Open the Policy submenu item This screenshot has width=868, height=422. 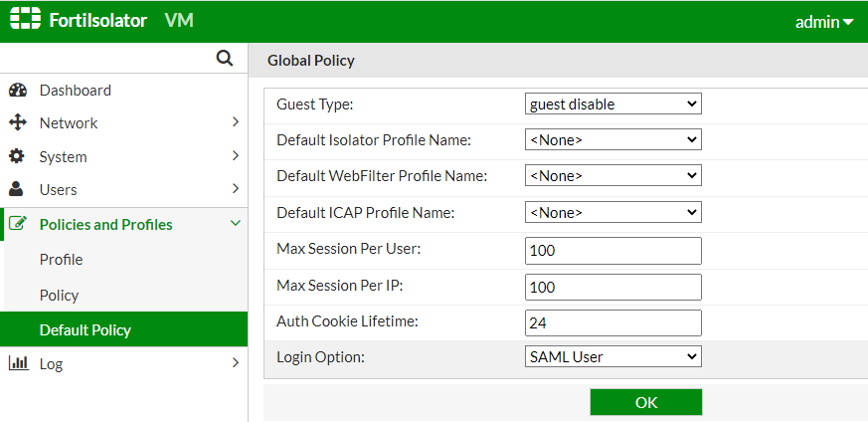[x=124, y=295]
